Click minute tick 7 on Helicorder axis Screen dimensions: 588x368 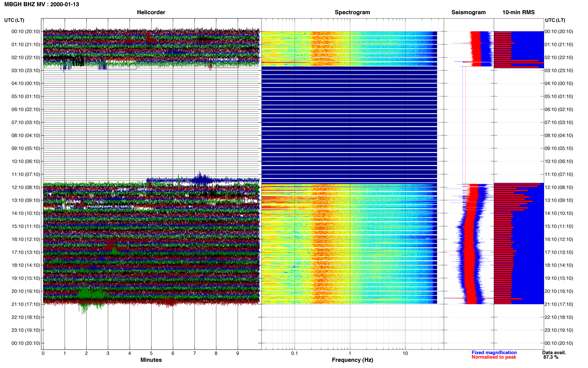click(195, 353)
